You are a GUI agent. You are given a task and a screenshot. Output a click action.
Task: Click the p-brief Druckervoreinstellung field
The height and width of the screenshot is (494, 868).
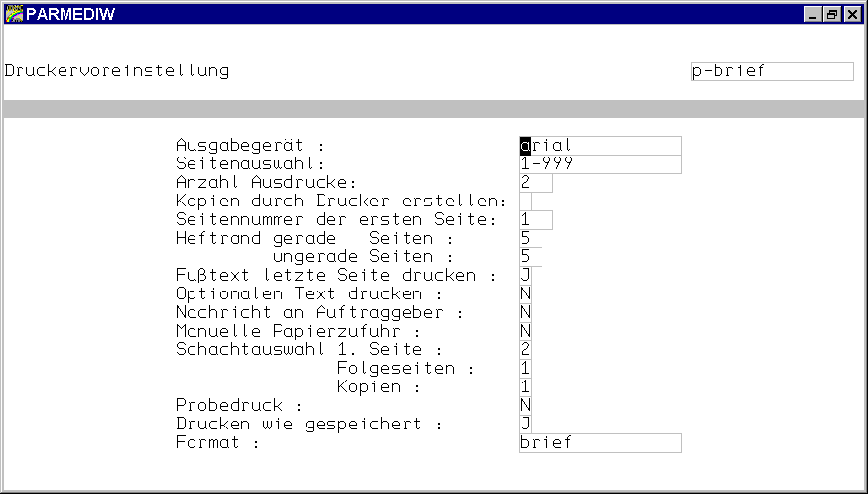[771, 71]
